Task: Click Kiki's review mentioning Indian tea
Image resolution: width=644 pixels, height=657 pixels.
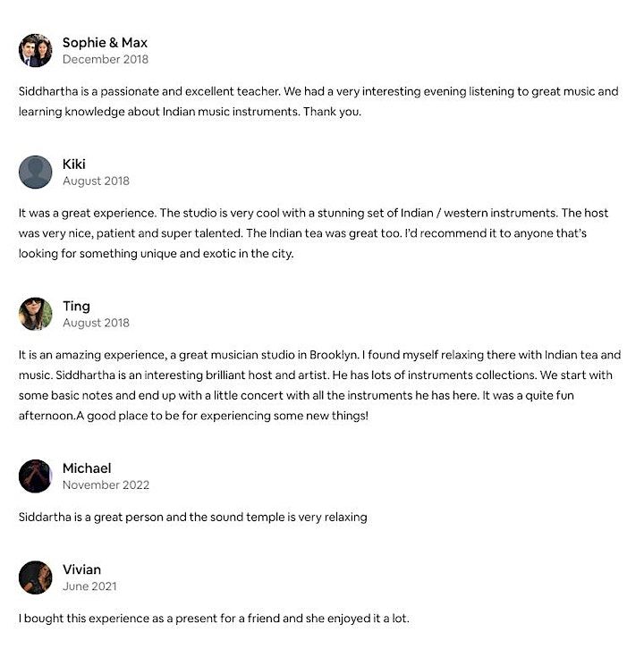Action: (313, 233)
